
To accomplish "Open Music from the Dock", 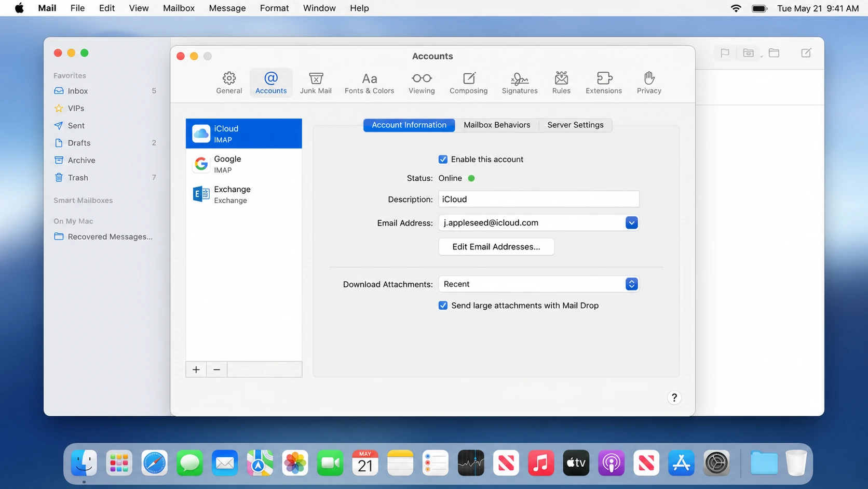I will pyautogui.click(x=541, y=463).
